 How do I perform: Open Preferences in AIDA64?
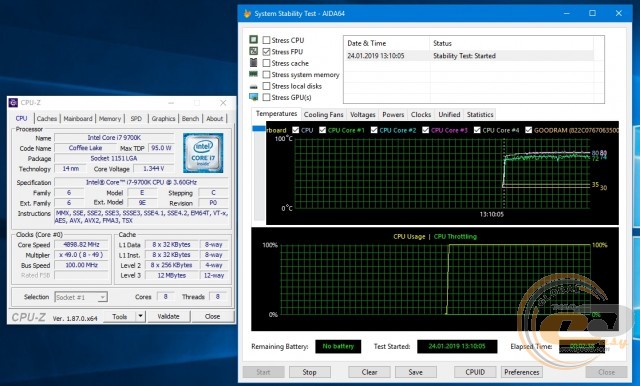coord(522,372)
